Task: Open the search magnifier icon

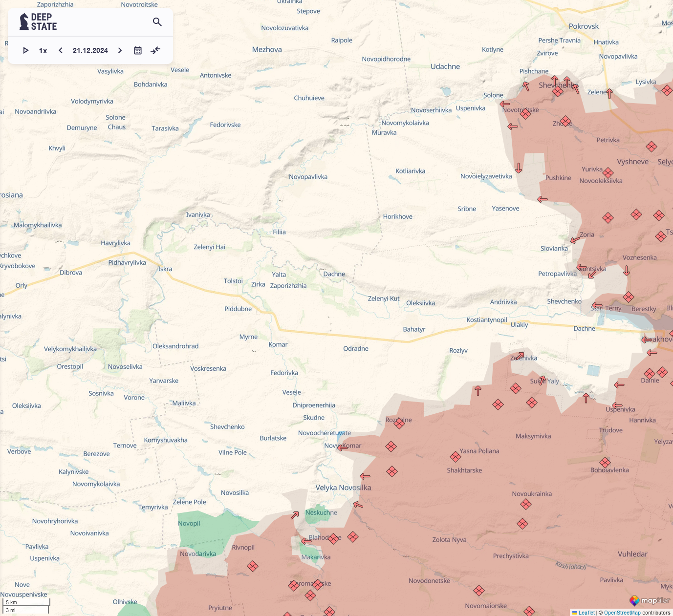Action: click(x=157, y=22)
